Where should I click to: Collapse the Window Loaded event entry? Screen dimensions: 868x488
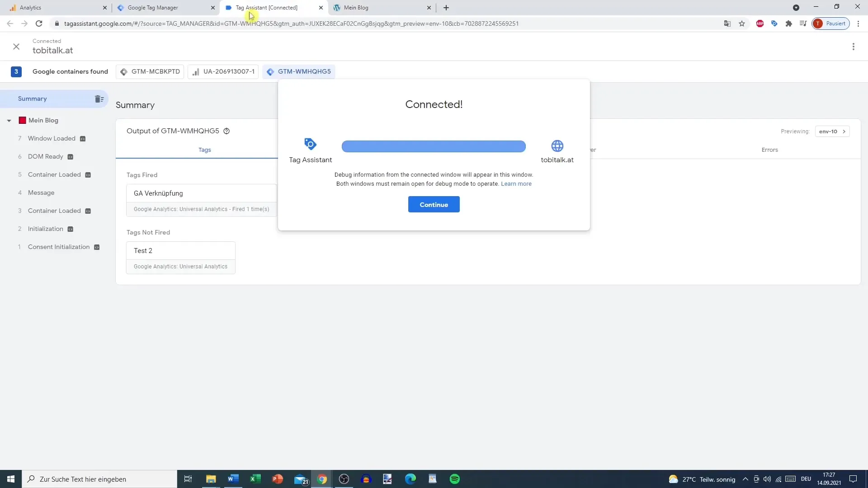[x=8, y=120]
